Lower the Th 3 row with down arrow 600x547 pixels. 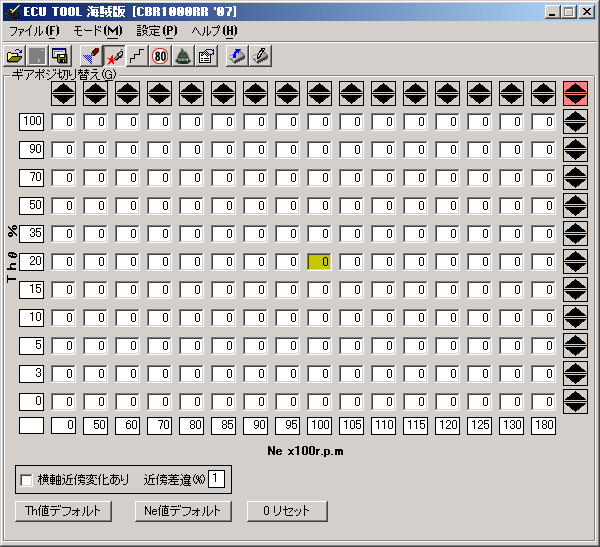point(575,379)
